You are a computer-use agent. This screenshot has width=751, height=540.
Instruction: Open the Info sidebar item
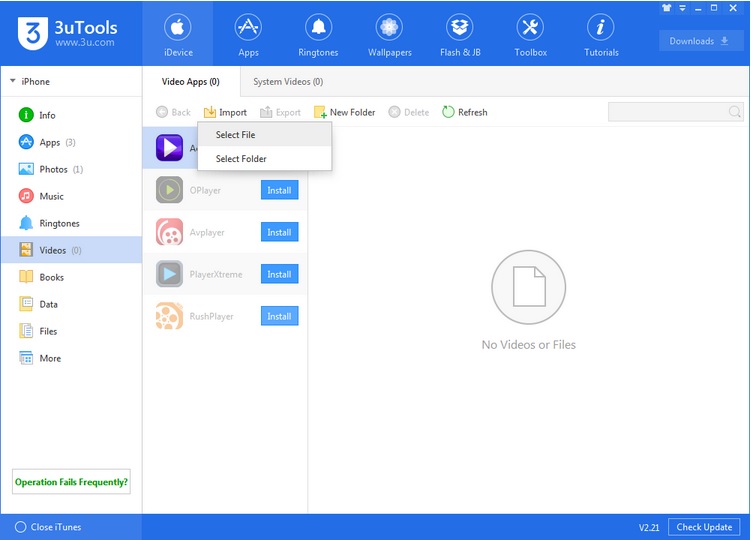click(x=71, y=115)
